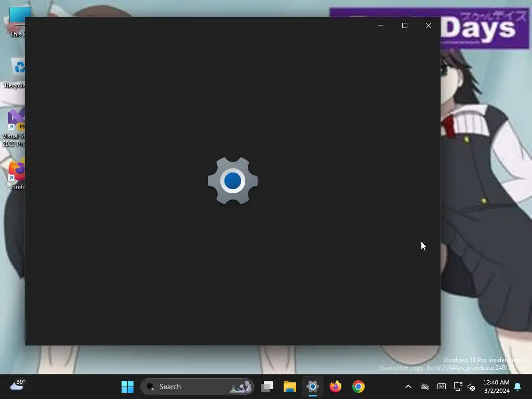Open the weather widget showing 39°

[x=17, y=385]
